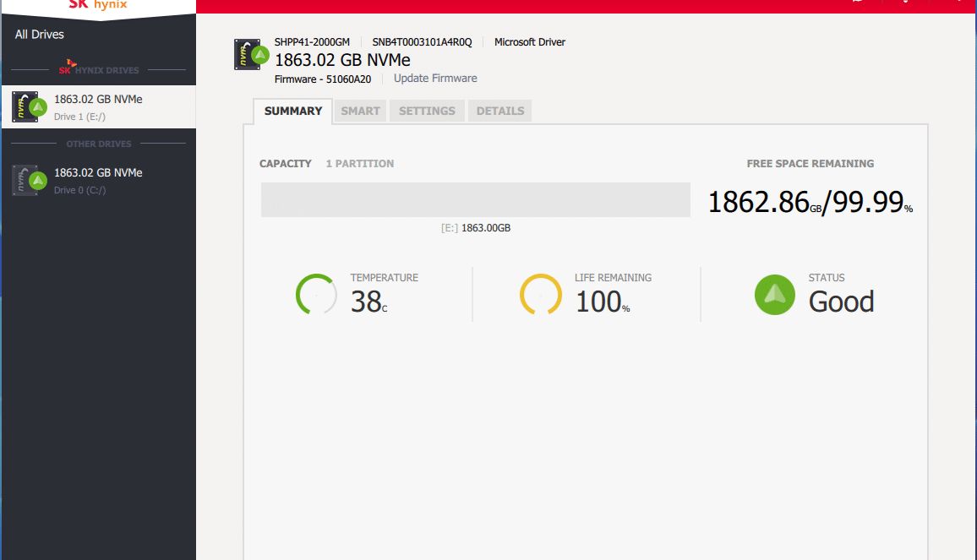Screen dimensions: 977x560
Task: Open the SETTINGS tab
Action: [427, 111]
